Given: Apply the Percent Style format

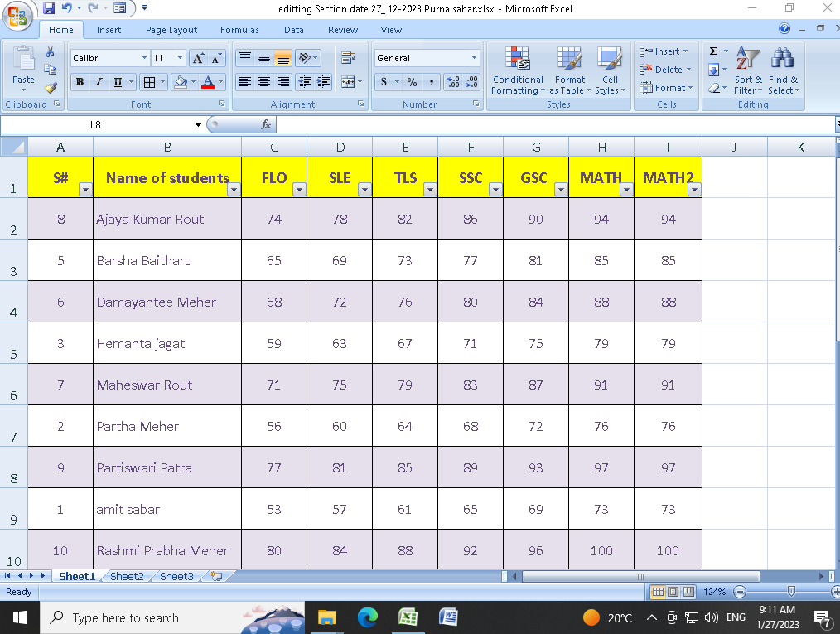Looking at the screenshot, I should [x=412, y=82].
